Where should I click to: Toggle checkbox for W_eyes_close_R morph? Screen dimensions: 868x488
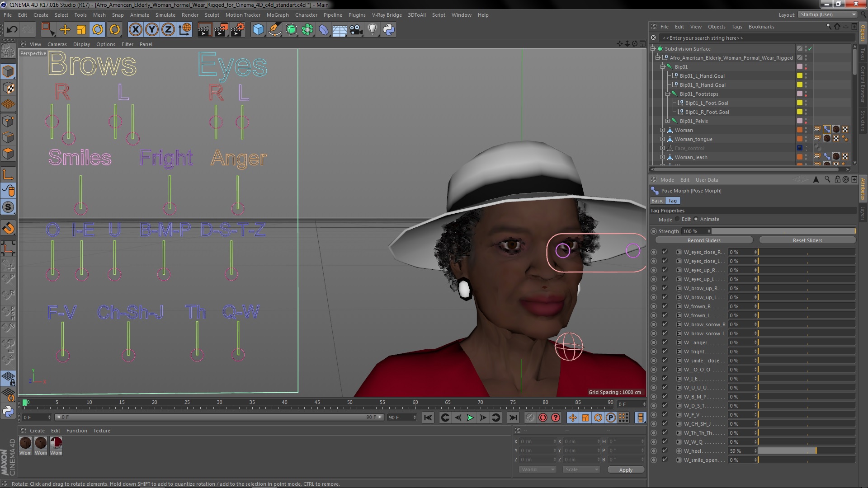(665, 252)
